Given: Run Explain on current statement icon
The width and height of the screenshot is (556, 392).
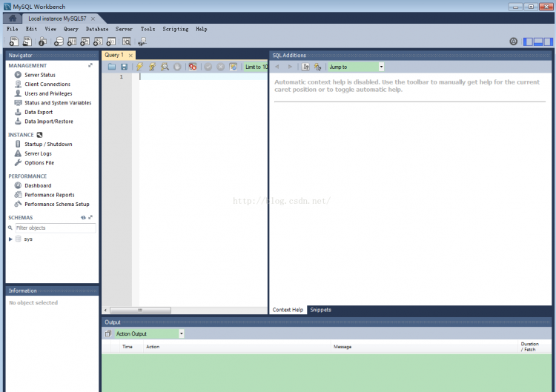Looking at the screenshot, I should pyautogui.click(x=165, y=67).
